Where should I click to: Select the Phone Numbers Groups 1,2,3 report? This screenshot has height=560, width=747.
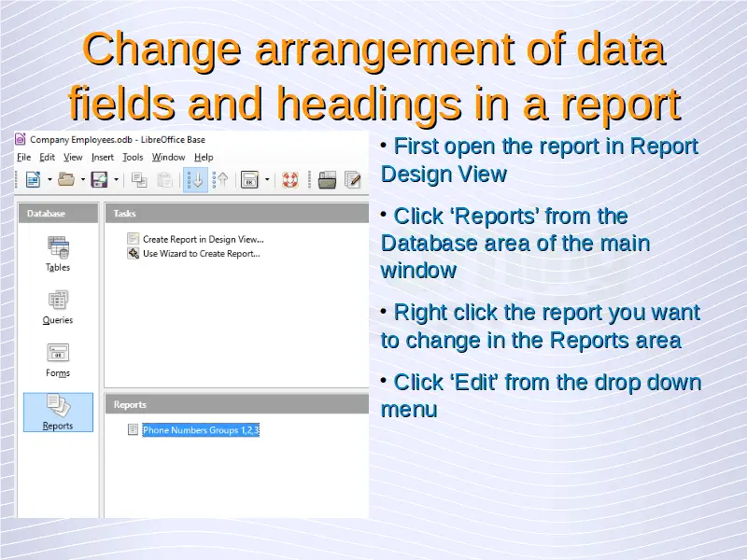(x=201, y=430)
